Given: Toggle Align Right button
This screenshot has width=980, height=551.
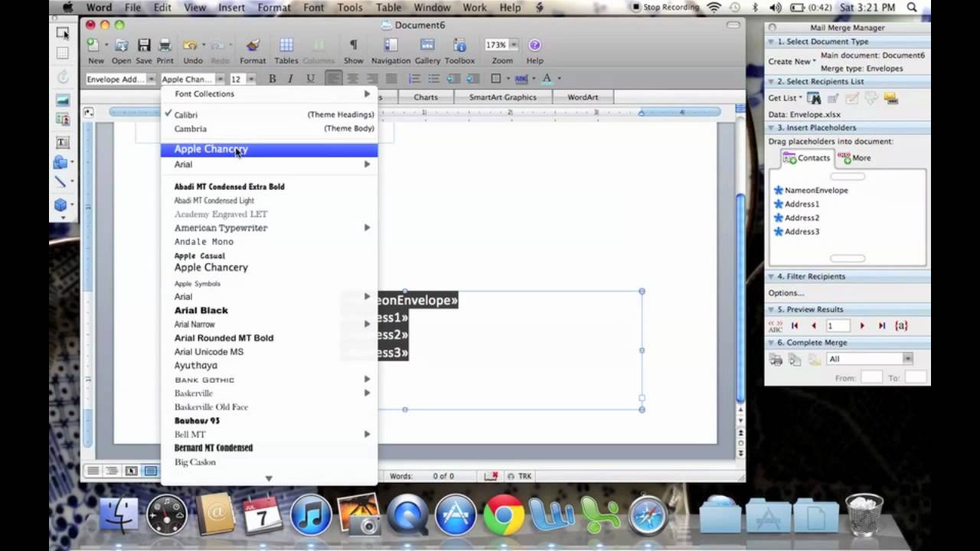Looking at the screenshot, I should (x=372, y=79).
